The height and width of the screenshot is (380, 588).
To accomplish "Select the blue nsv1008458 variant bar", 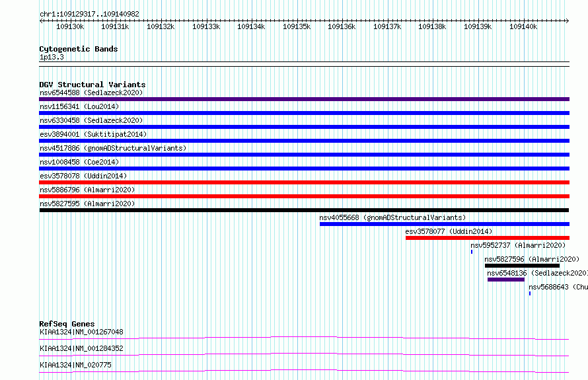I will pyautogui.click(x=304, y=169).
